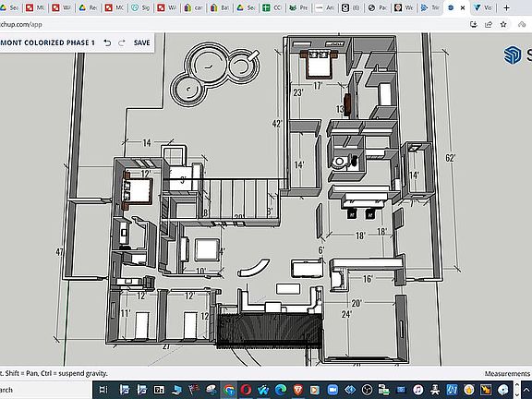Screen dimensions: 532x399
Task: Open iTunes music icon in taskbar
Action: coord(418,390)
